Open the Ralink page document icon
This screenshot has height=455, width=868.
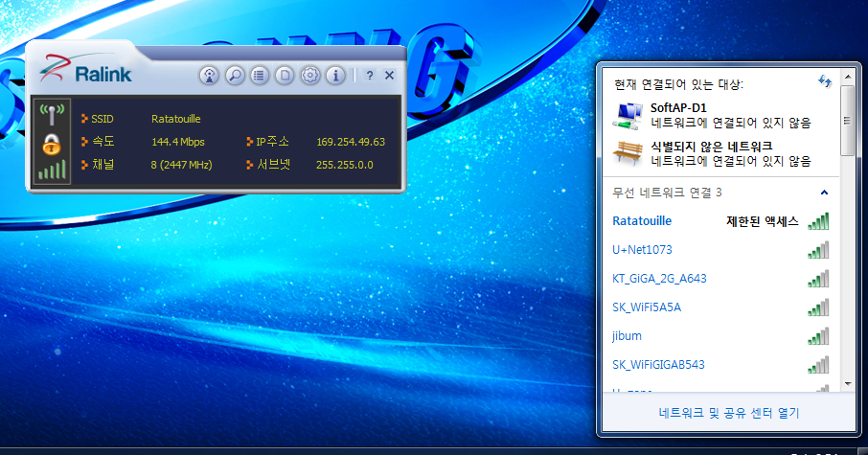coord(285,76)
